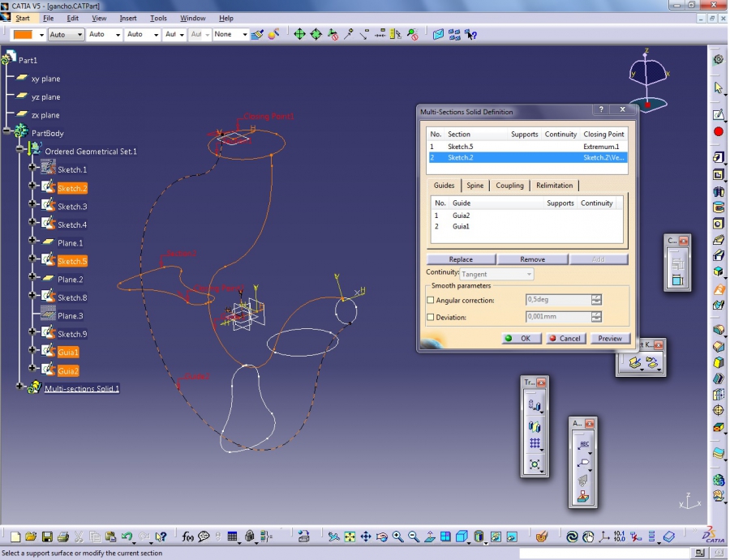Click the Zoom Out magnifier
The width and height of the screenshot is (730, 560).
click(x=414, y=536)
